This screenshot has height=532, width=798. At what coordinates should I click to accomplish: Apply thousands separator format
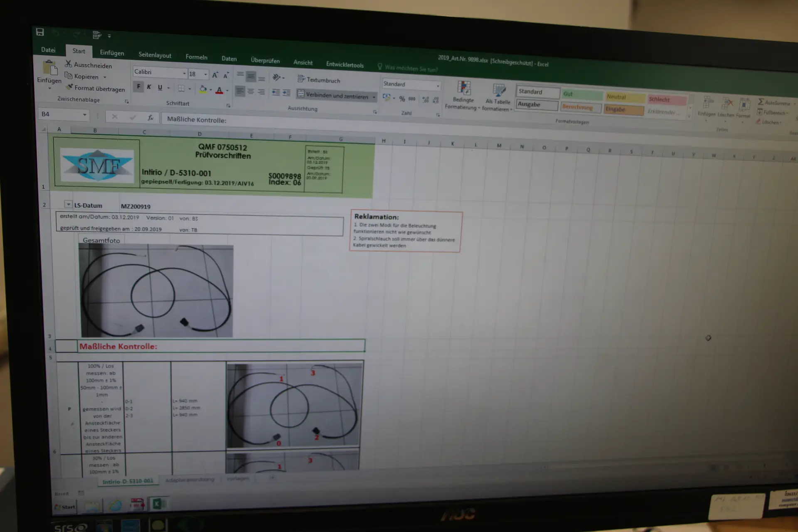pos(412,99)
